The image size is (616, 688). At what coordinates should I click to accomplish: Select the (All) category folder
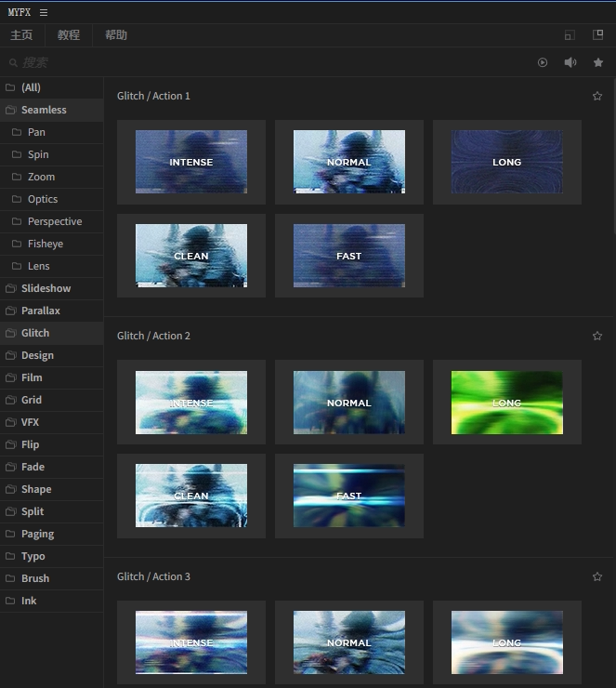(52, 87)
